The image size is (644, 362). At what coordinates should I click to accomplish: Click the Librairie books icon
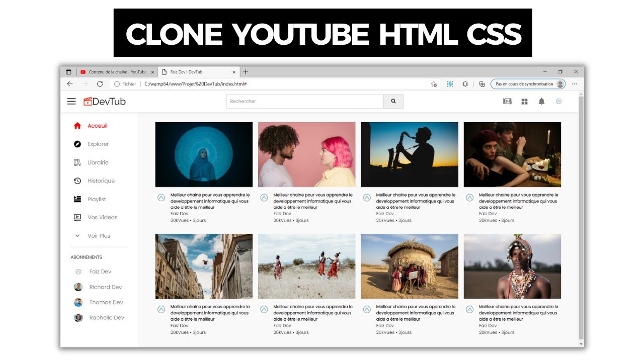click(x=77, y=162)
